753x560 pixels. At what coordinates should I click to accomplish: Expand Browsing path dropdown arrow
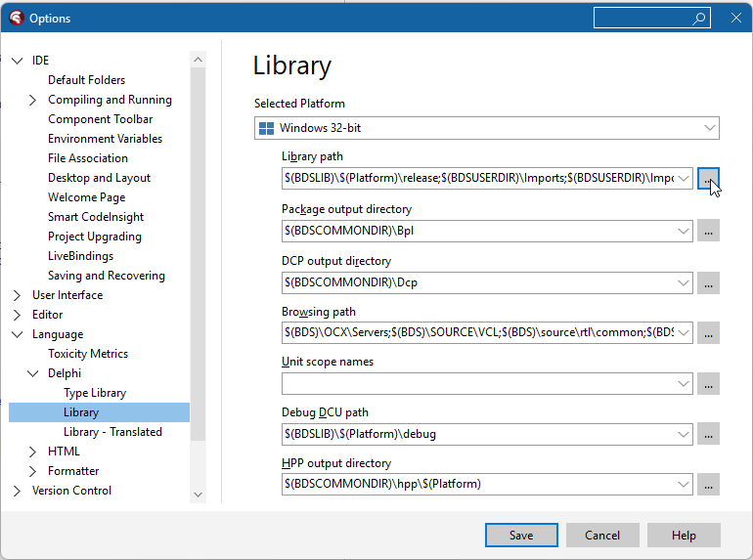click(684, 333)
